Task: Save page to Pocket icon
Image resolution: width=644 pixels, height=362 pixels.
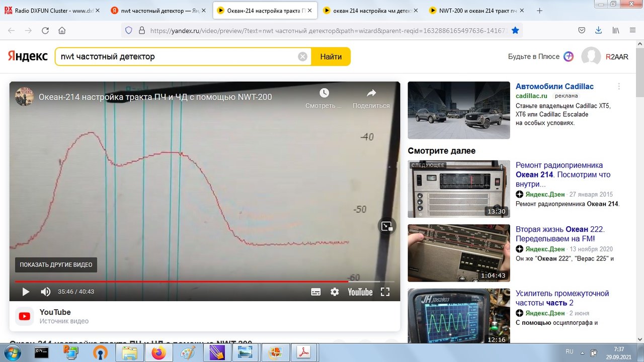Action: [x=582, y=30]
